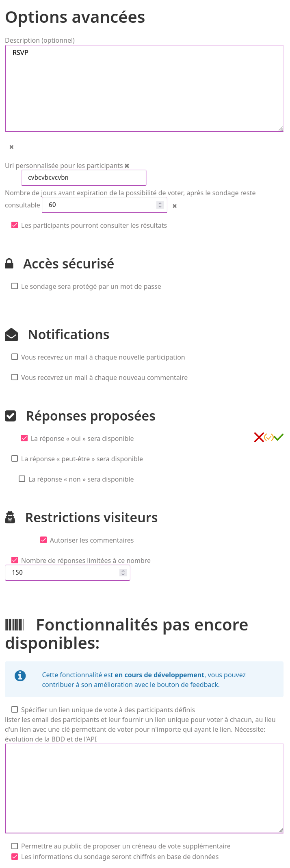Viewport: 290px width, 868px height.
Task: Click the red cross answer icon
Action: (x=259, y=437)
